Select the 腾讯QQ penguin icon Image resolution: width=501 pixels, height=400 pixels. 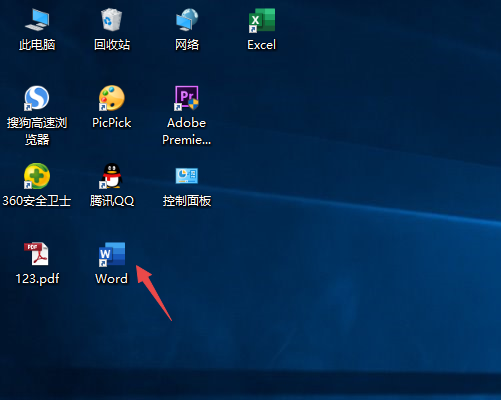(x=112, y=176)
